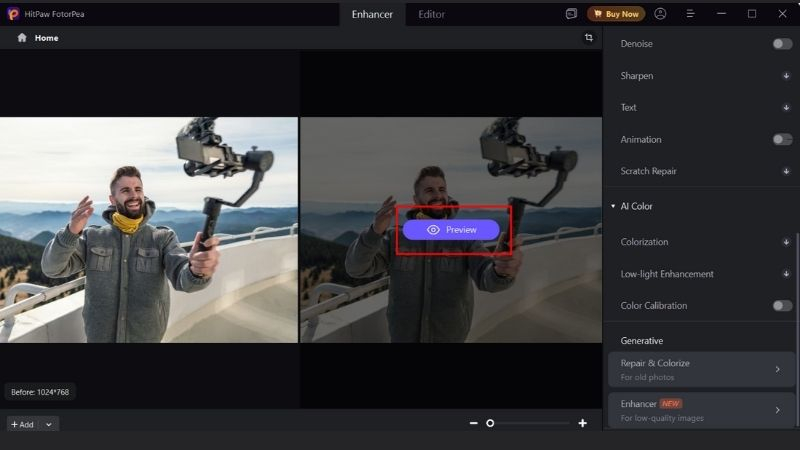Viewport: 800px width, 450px height.
Task: Collapse the AI Color section
Action: click(x=613, y=206)
